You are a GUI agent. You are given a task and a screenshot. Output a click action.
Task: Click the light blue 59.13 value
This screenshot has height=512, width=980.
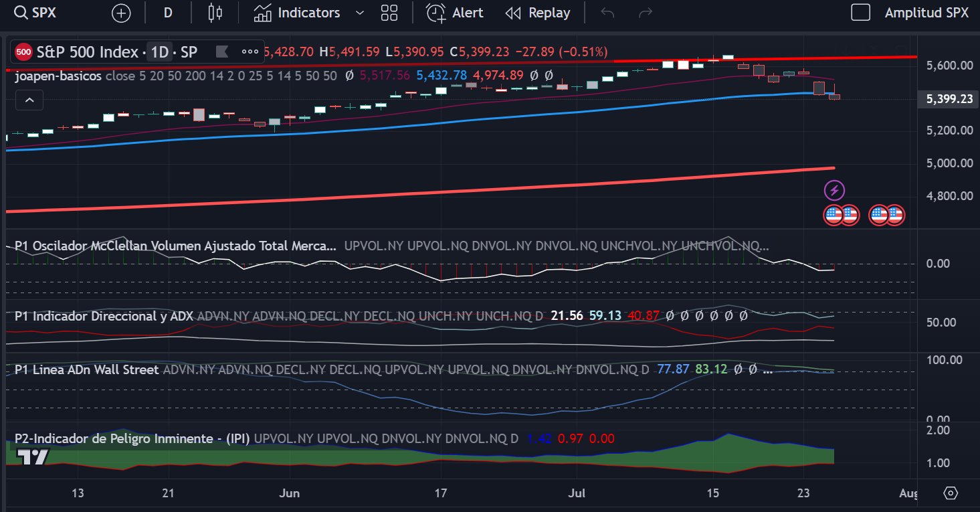(605, 316)
